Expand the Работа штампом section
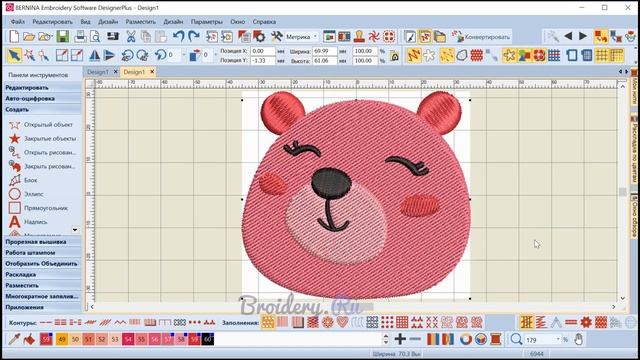The image size is (640, 360). pyautogui.click(x=42, y=253)
